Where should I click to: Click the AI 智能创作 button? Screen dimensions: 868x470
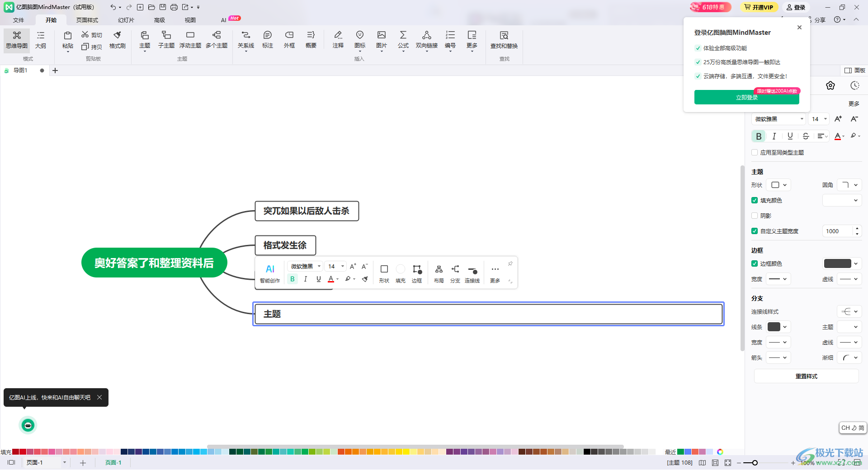(270, 273)
